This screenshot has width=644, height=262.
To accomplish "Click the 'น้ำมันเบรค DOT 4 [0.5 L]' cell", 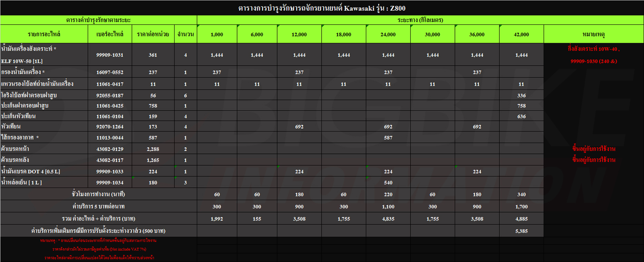I will (44, 171).
